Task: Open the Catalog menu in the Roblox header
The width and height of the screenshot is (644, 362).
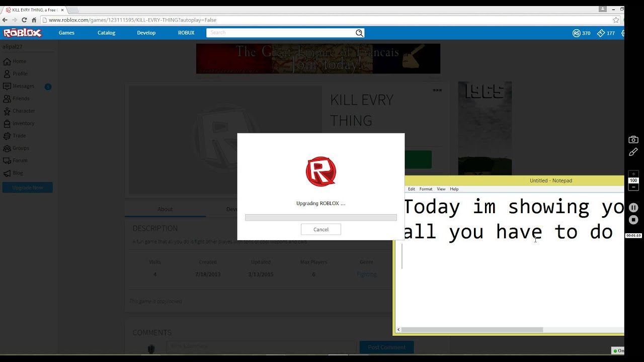Action: point(106,33)
